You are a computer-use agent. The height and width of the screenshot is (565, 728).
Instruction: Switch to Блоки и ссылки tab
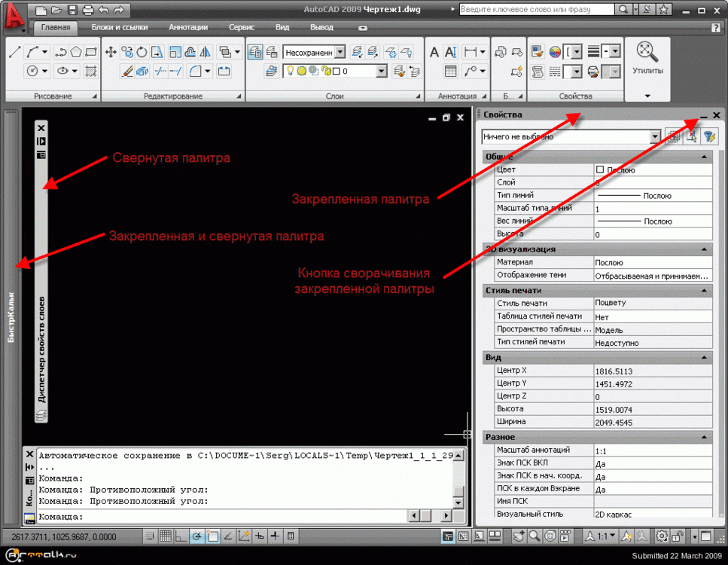click(x=119, y=27)
